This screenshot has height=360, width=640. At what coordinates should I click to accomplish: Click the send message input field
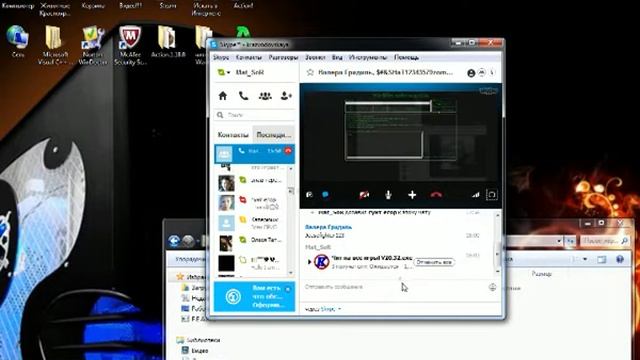(394, 287)
